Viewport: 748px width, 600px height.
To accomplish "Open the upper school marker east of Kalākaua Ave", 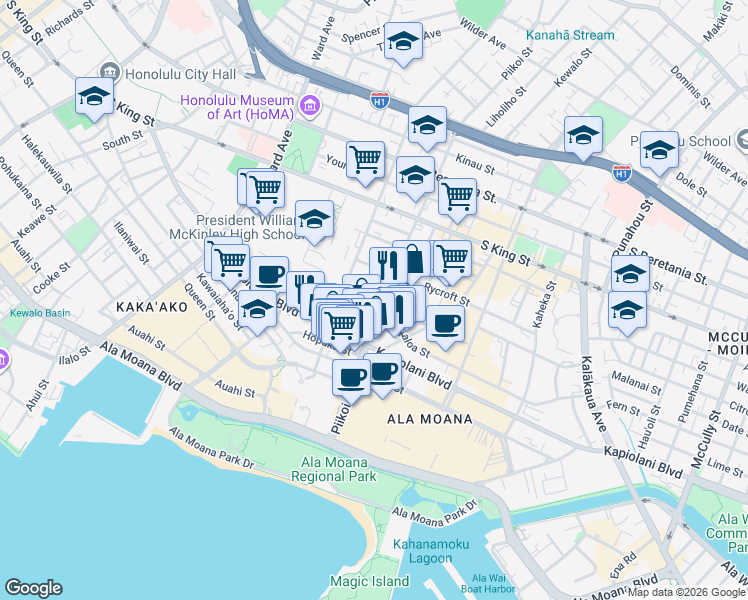I will [631, 273].
